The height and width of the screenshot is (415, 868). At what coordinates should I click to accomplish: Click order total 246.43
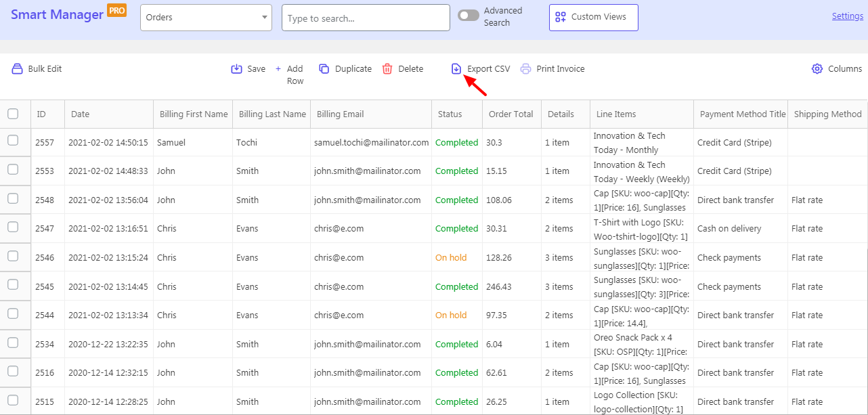(500, 286)
